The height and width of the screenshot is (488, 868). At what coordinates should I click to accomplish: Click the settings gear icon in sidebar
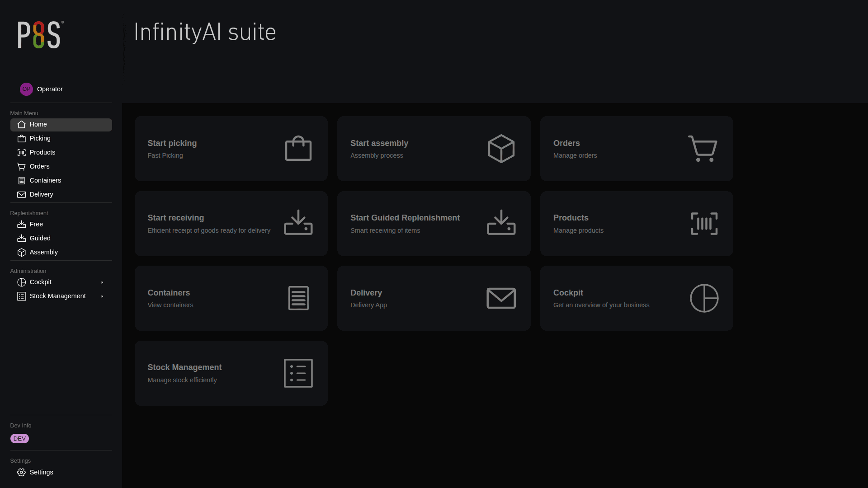click(21, 472)
